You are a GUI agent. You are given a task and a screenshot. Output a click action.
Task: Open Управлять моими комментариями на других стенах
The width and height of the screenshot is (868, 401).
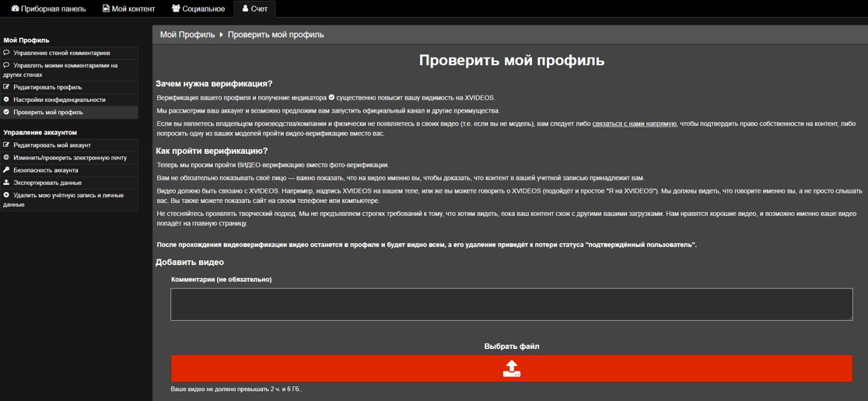click(x=68, y=70)
